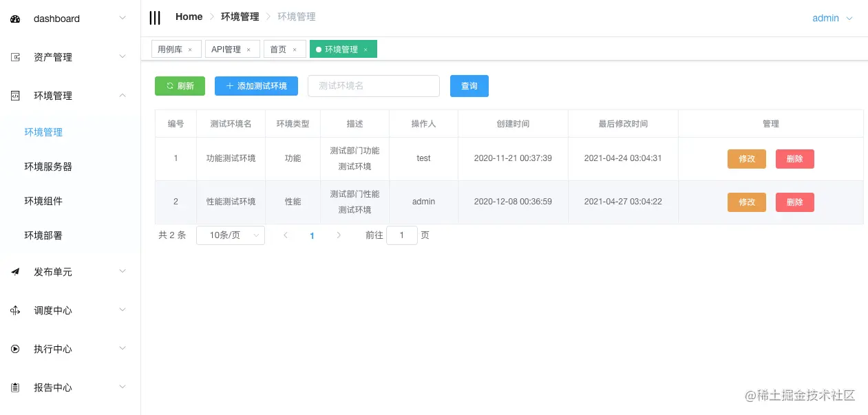Click 修改 for 功能测试环境 row
Screen dimensions: 868x415
[x=747, y=159]
